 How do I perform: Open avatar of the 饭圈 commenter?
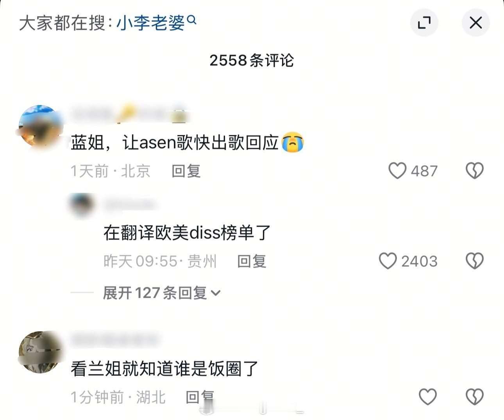point(39,352)
